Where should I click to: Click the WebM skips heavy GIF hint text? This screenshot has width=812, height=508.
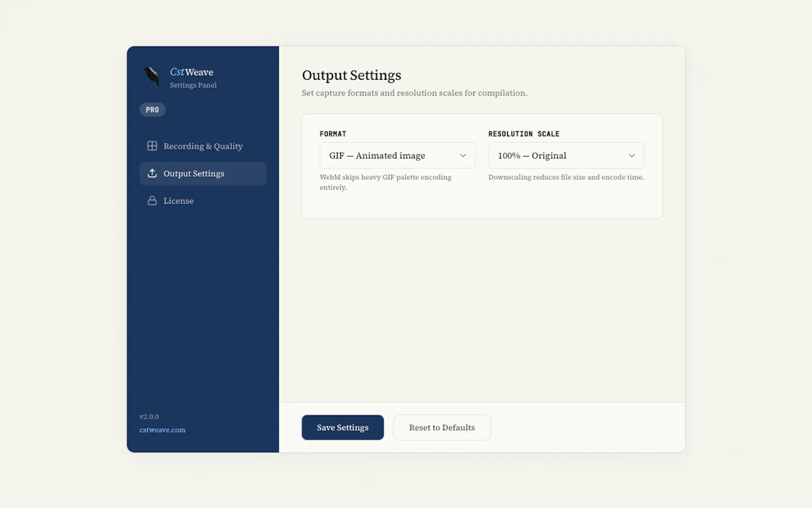pyautogui.click(x=386, y=182)
